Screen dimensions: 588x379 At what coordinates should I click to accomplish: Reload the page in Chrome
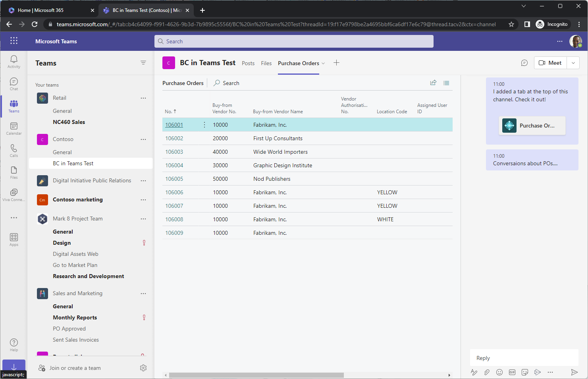pos(35,24)
